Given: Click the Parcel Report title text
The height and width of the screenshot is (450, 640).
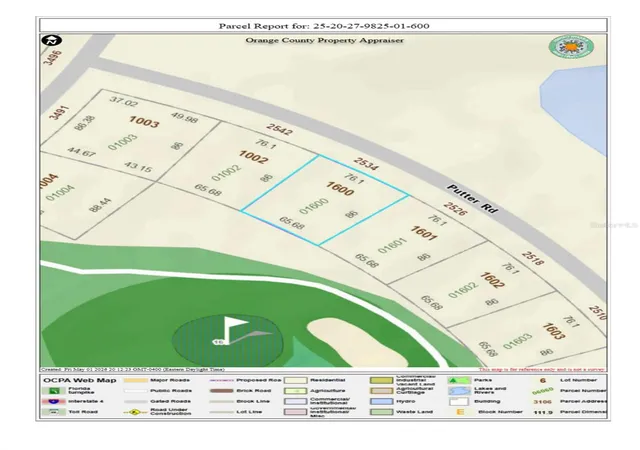Looking at the screenshot, I should pos(324,26).
